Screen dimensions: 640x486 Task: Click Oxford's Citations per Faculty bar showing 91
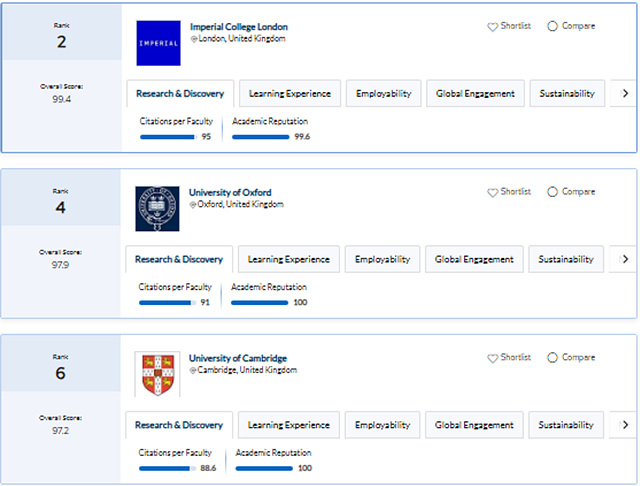[167, 303]
